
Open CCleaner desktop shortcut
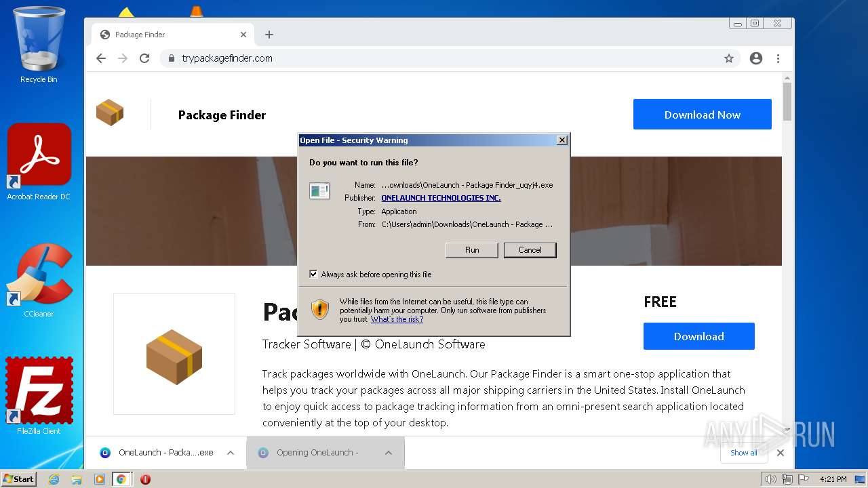point(39,279)
